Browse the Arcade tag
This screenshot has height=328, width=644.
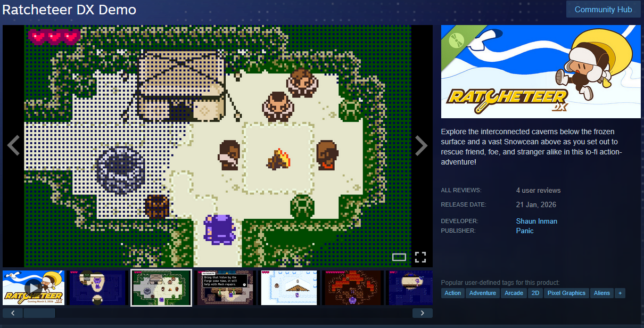click(x=514, y=293)
